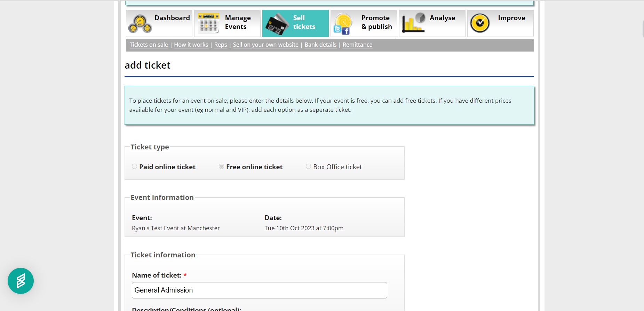644x311 pixels.
Task: Open the teal floating chat widget
Action: [21, 281]
